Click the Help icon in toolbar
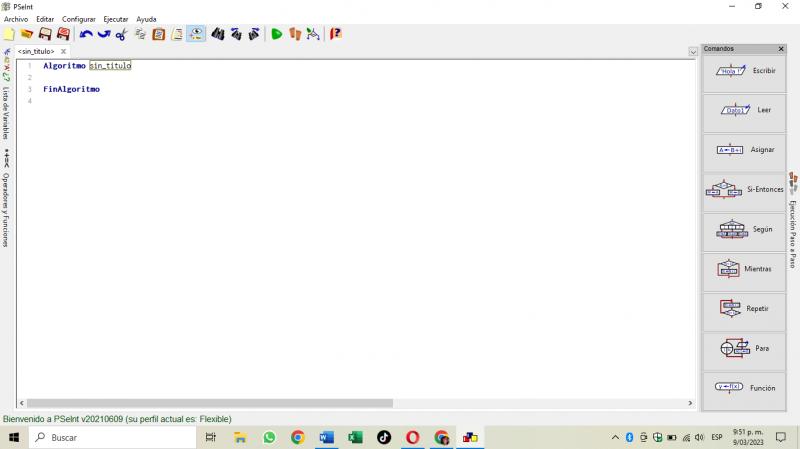Viewport: 800px width, 449px height. coord(336,34)
